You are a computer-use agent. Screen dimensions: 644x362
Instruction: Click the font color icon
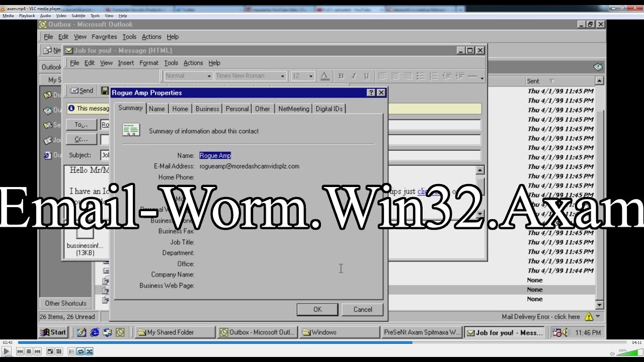tap(325, 76)
